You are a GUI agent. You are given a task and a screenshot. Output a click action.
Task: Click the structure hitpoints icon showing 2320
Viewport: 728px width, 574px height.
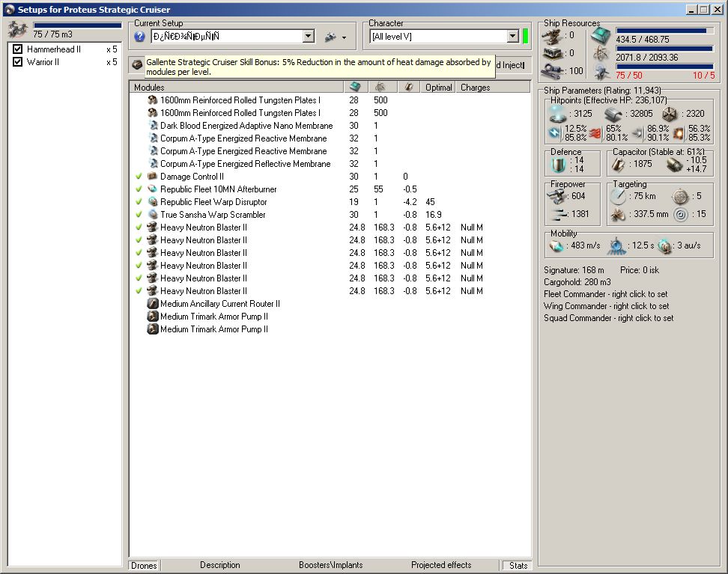pos(670,115)
